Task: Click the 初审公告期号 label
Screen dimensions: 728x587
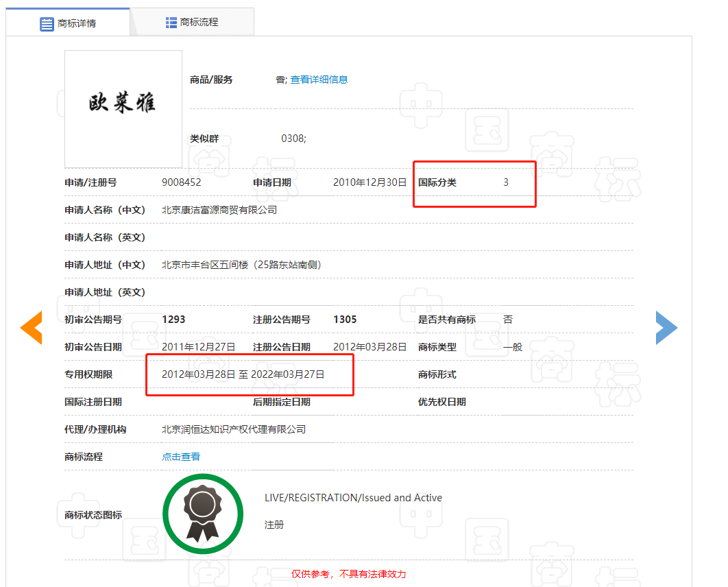Action: [x=93, y=320]
